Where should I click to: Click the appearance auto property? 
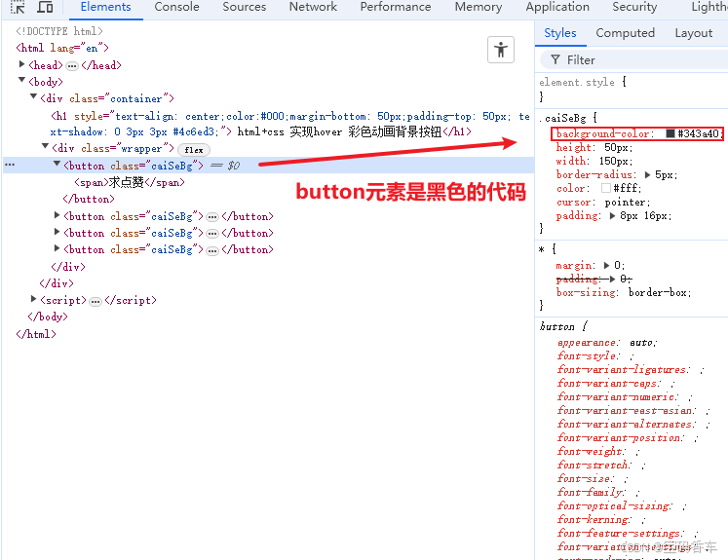click(x=607, y=343)
